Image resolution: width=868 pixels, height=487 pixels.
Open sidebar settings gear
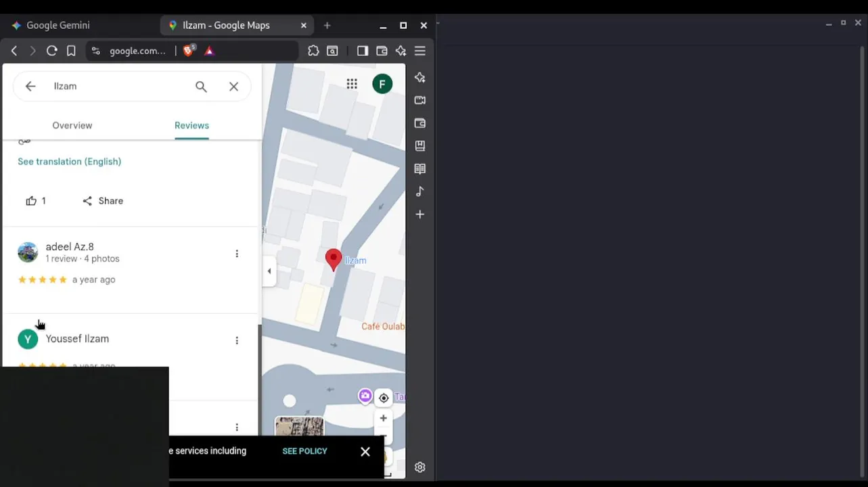[420, 467]
